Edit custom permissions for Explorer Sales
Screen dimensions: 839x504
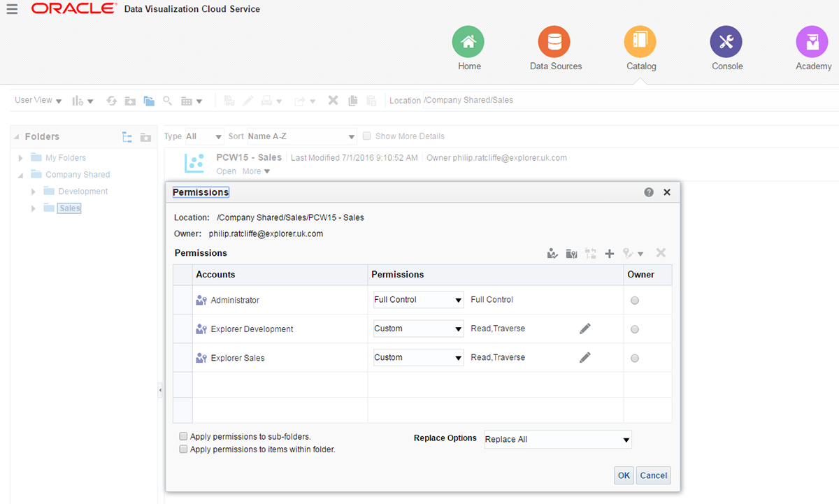[585, 357]
